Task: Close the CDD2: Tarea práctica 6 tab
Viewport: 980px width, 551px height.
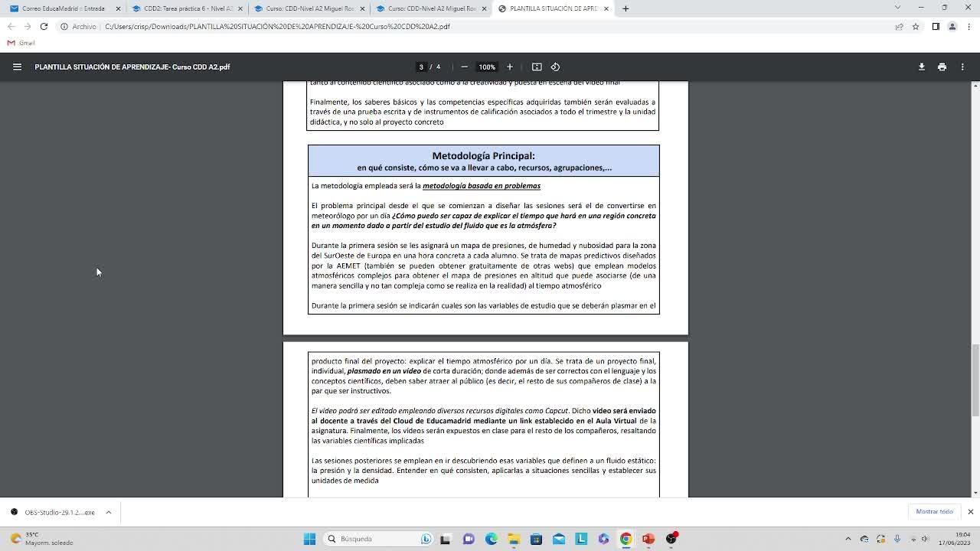Action: 240,8
